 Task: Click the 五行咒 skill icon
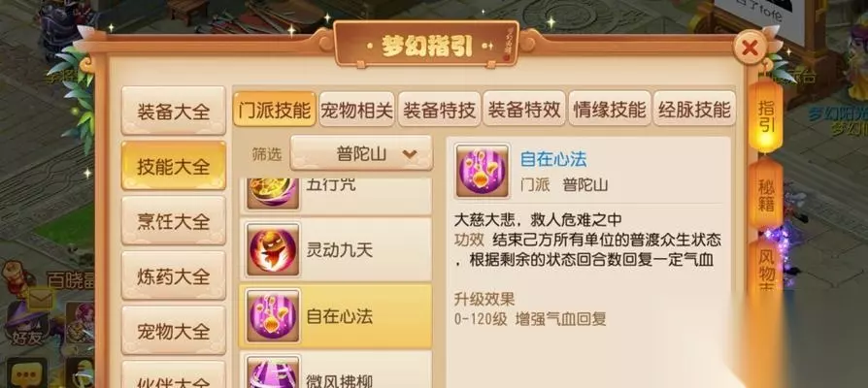273,193
